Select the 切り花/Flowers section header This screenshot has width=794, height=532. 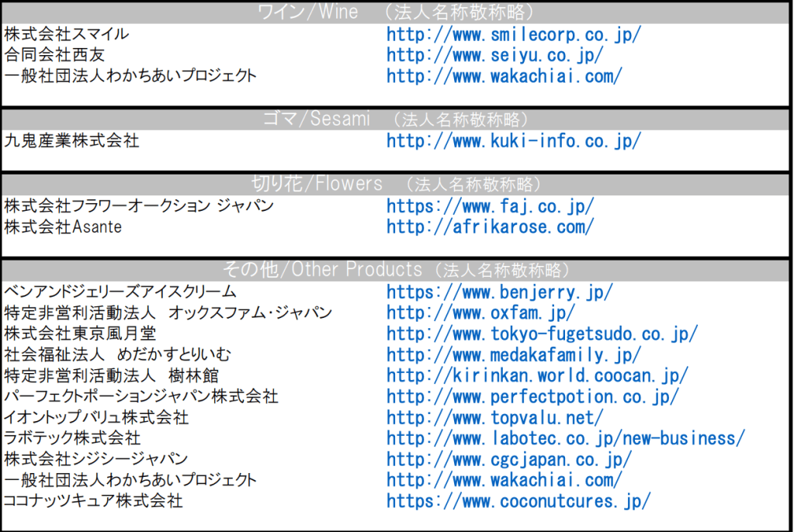point(397,184)
